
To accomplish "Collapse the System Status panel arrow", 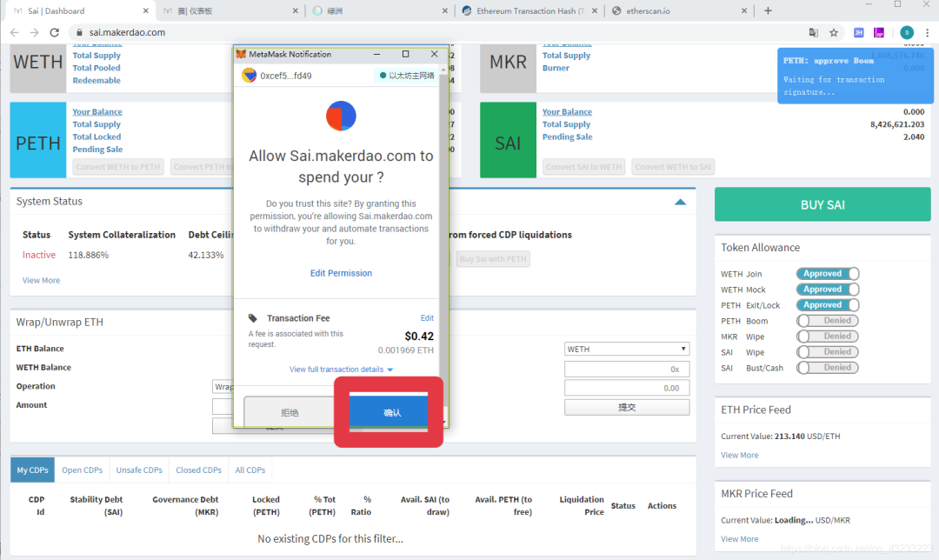I will 680,202.
